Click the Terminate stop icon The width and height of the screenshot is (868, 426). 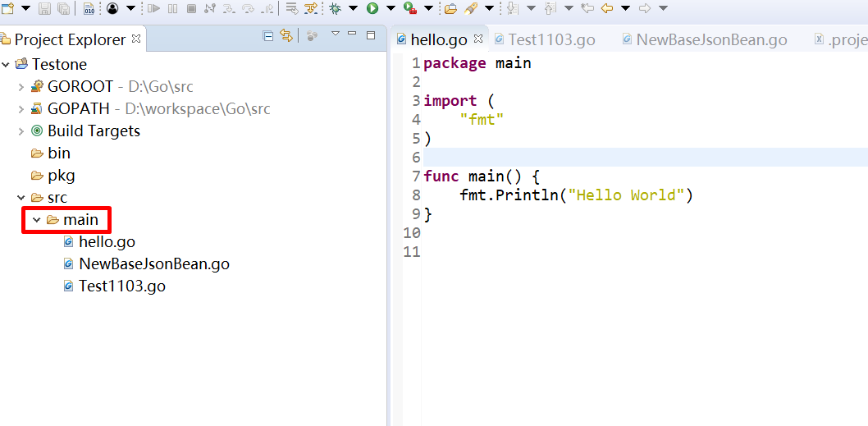pos(191,8)
